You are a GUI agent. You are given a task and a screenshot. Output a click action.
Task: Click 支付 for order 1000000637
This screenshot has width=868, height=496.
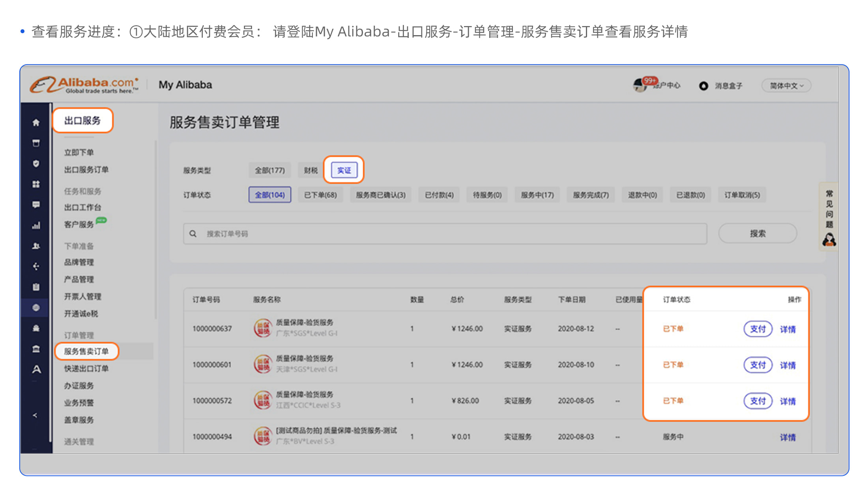tap(758, 329)
